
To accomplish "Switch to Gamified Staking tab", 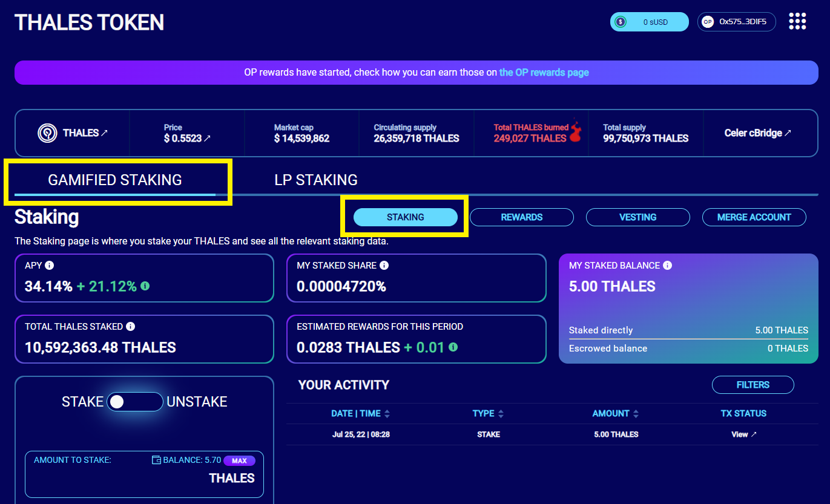I will 115,180.
